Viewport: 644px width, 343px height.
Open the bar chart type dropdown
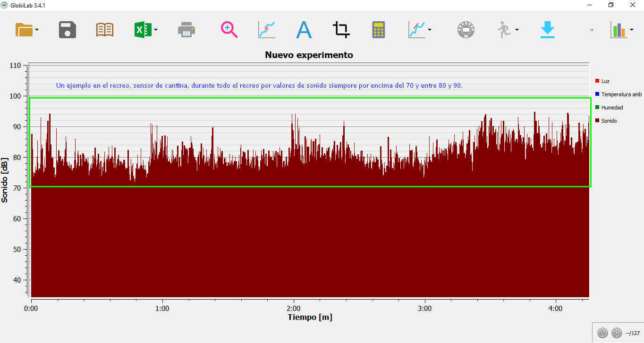(632, 30)
